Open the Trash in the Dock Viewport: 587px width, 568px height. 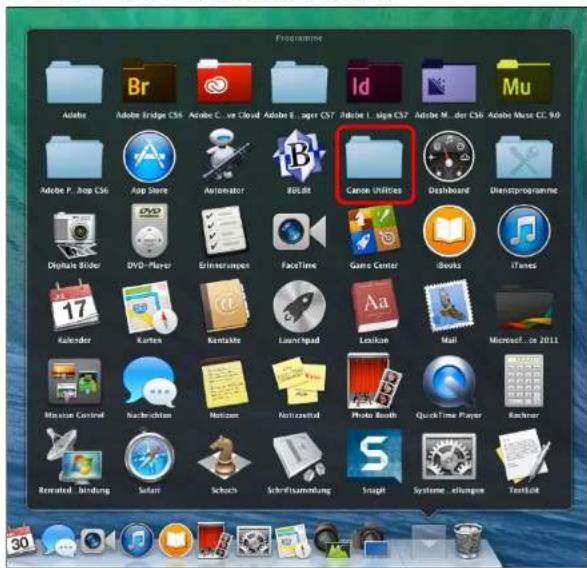pos(467,541)
